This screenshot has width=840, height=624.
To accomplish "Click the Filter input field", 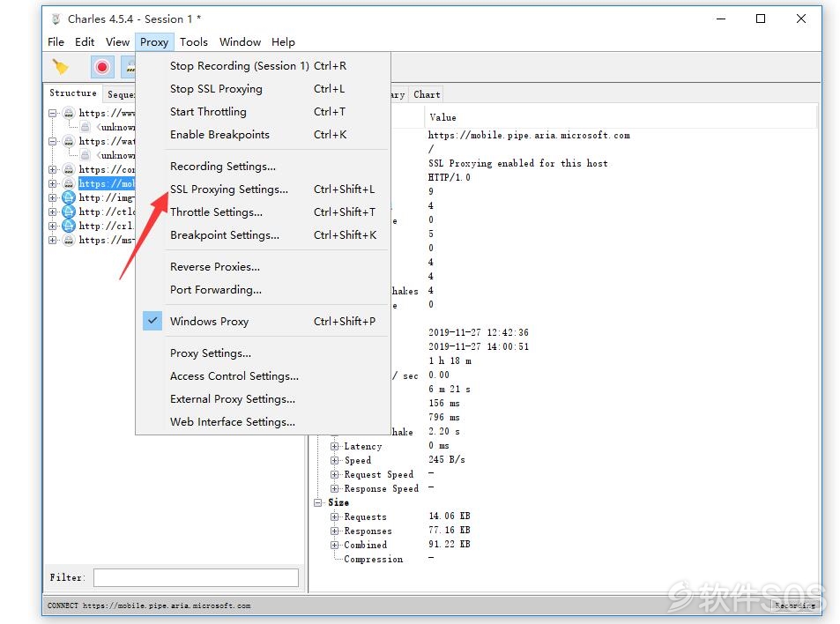I will 196,577.
